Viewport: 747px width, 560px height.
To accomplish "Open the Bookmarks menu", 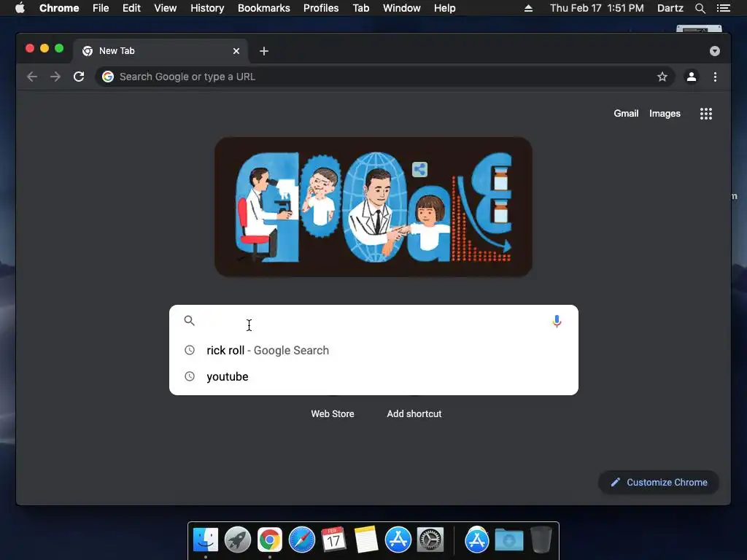I will pyautogui.click(x=264, y=8).
